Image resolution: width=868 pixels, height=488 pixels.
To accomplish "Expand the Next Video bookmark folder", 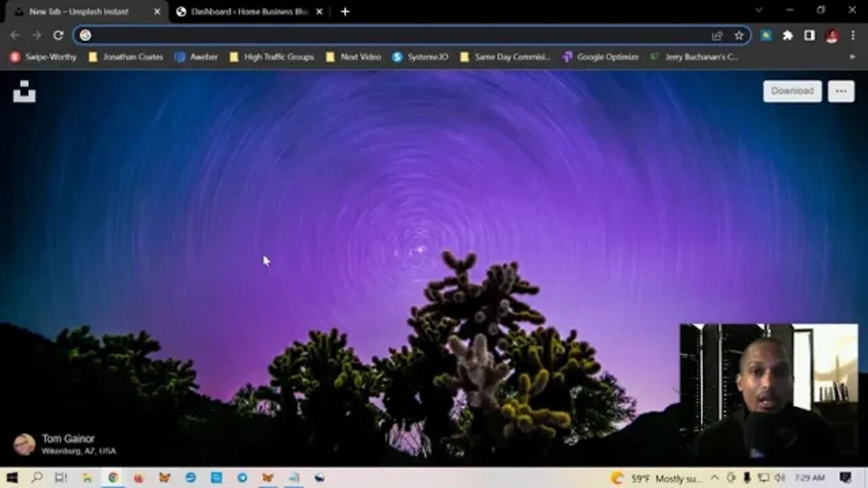I will coord(353,57).
